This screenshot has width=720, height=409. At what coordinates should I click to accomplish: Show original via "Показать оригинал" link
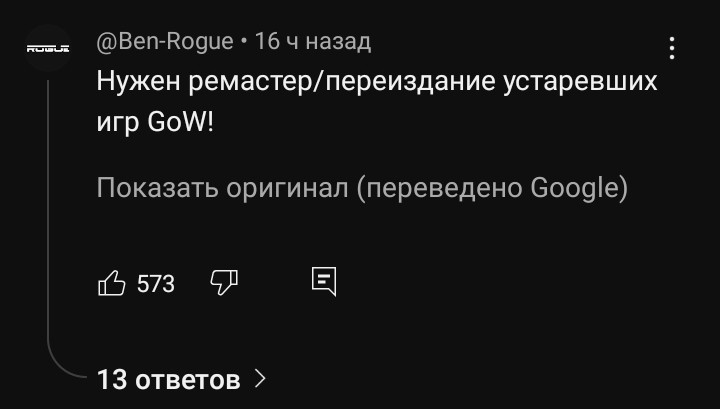[x=222, y=188]
